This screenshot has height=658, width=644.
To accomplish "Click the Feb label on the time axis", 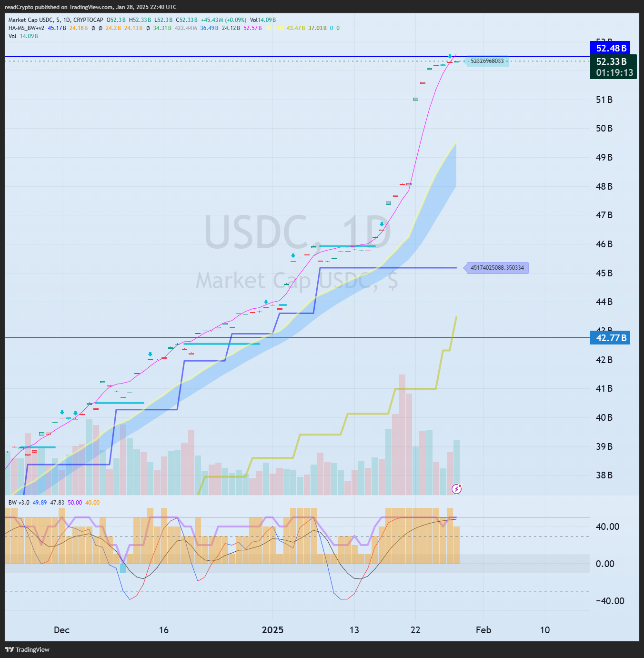I will tap(483, 630).
